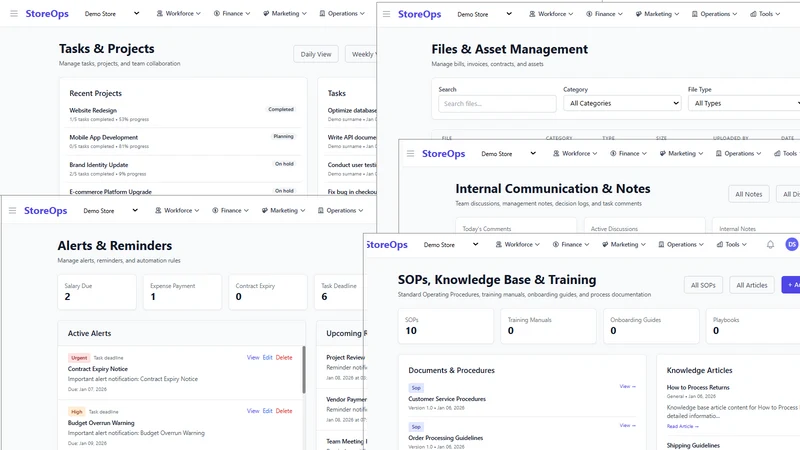Open the hamburger menu in Tasks & Projects window
This screenshot has width=800, height=450.
pos(14,14)
